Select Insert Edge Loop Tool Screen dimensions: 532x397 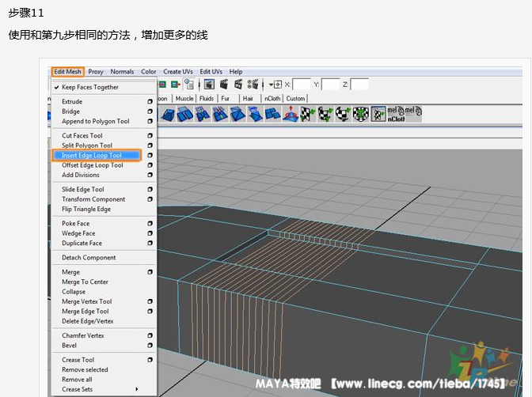(x=92, y=156)
